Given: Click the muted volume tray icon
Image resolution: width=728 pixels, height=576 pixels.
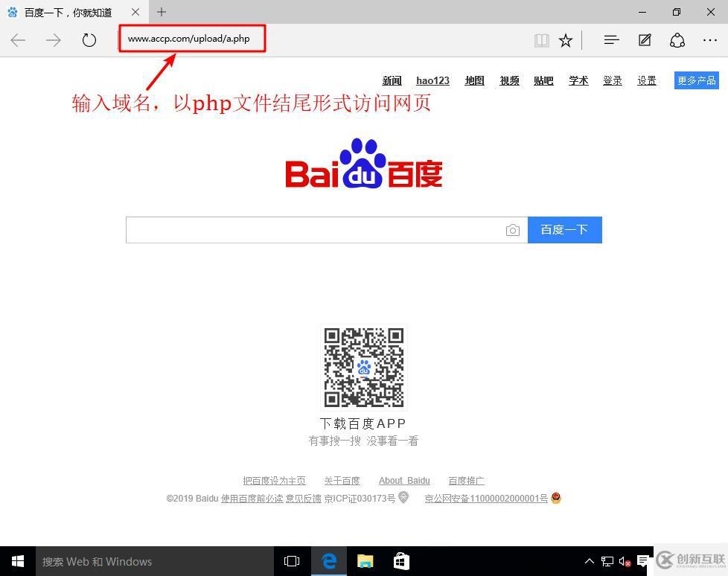Looking at the screenshot, I should [625, 562].
